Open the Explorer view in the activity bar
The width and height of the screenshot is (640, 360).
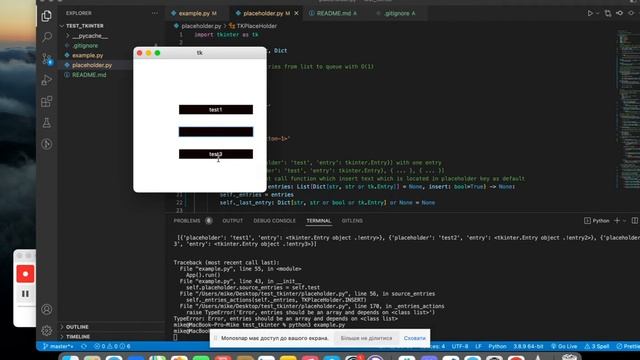pos(47,16)
